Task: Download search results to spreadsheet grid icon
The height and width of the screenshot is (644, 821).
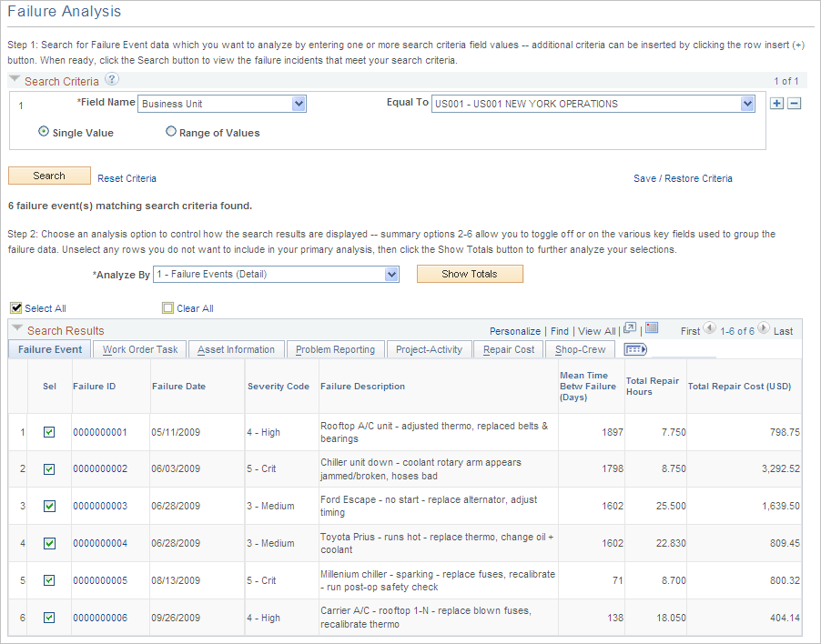Action: click(650, 330)
